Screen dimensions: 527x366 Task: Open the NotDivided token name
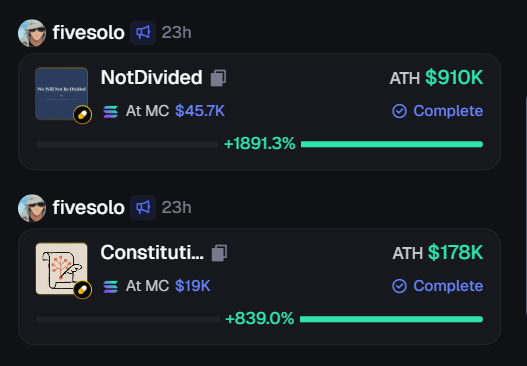coord(152,78)
